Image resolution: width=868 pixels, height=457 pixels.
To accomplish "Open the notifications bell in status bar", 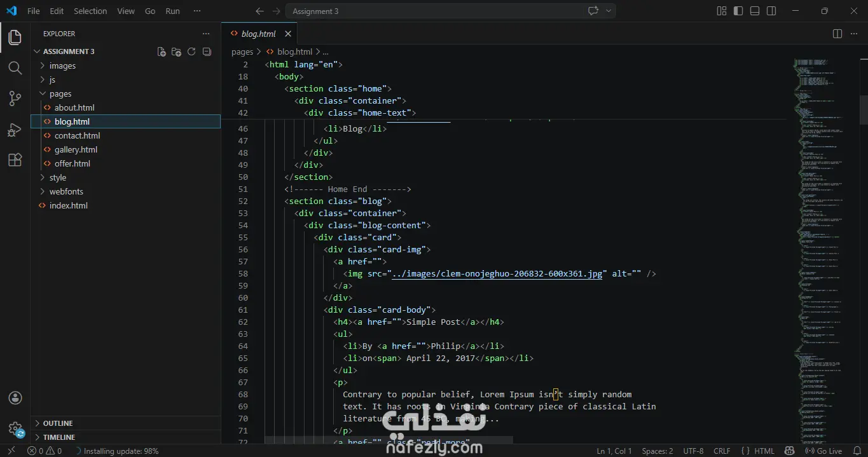I will coord(856,451).
